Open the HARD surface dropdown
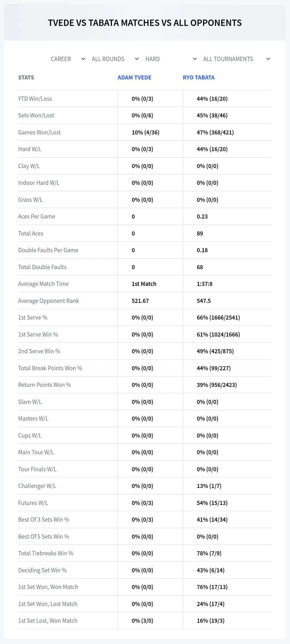Viewport: 290px width, 644px height. coord(171,59)
